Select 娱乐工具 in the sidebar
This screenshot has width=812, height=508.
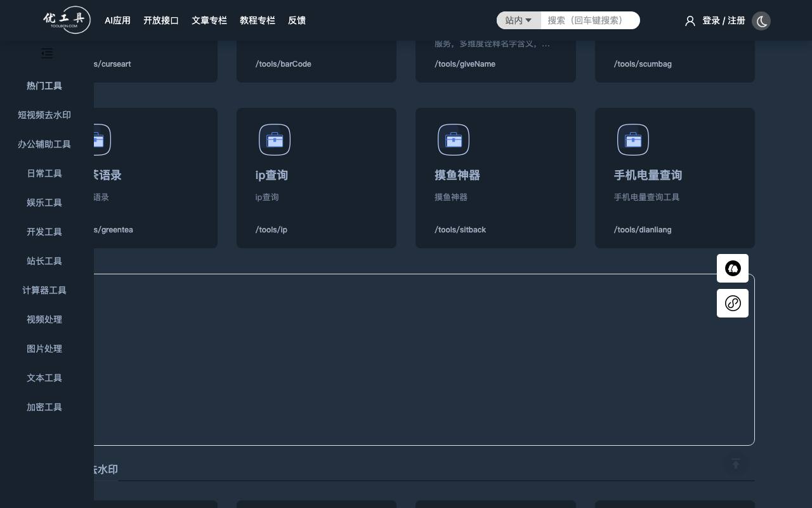44,203
